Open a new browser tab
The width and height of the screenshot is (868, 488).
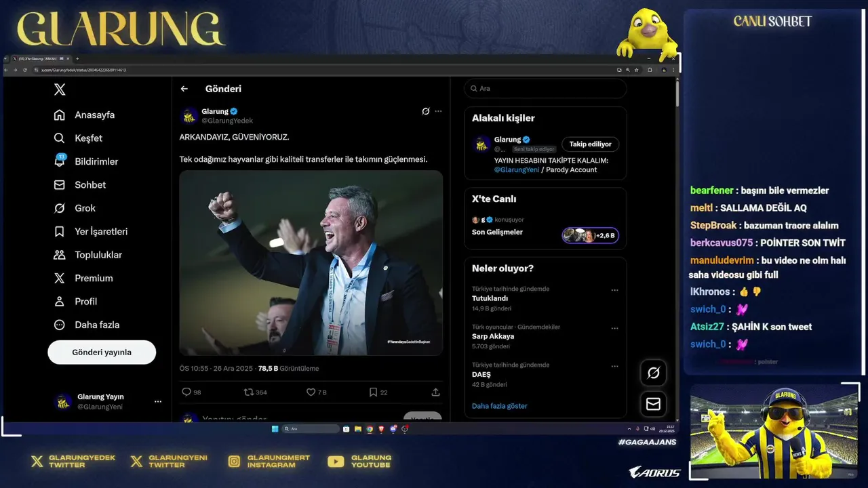click(x=77, y=59)
